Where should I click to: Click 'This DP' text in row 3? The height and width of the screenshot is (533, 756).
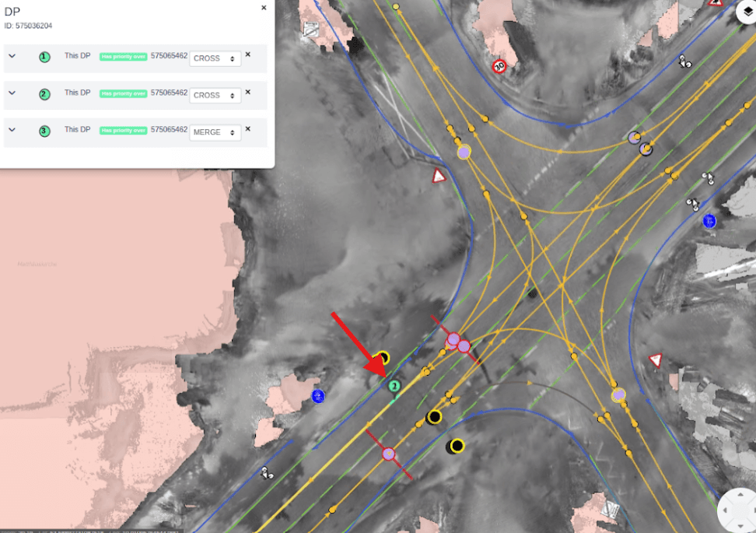click(77, 129)
